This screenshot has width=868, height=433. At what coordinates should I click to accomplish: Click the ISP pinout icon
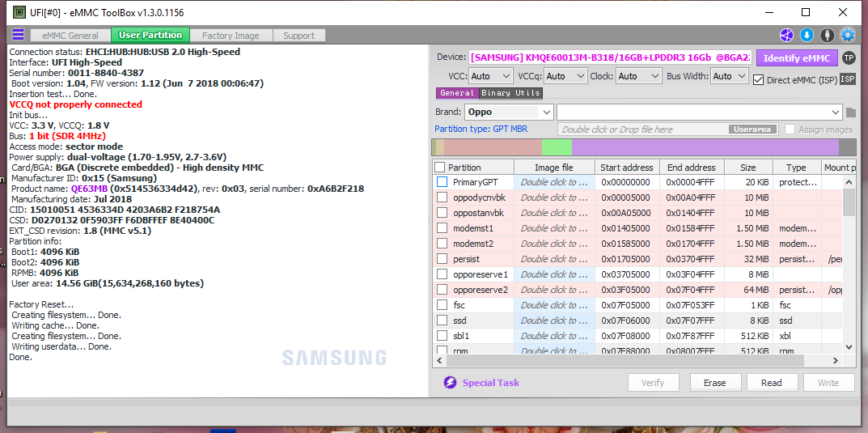848,79
